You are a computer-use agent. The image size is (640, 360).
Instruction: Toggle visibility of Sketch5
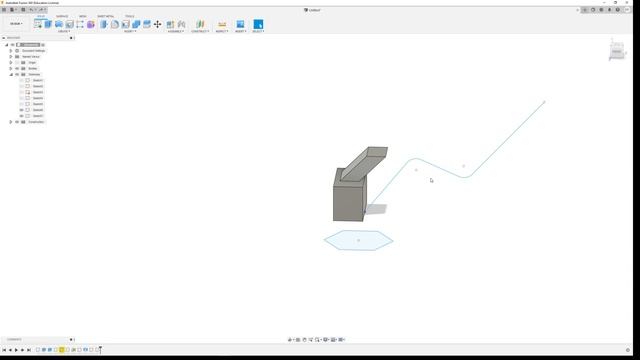22,104
